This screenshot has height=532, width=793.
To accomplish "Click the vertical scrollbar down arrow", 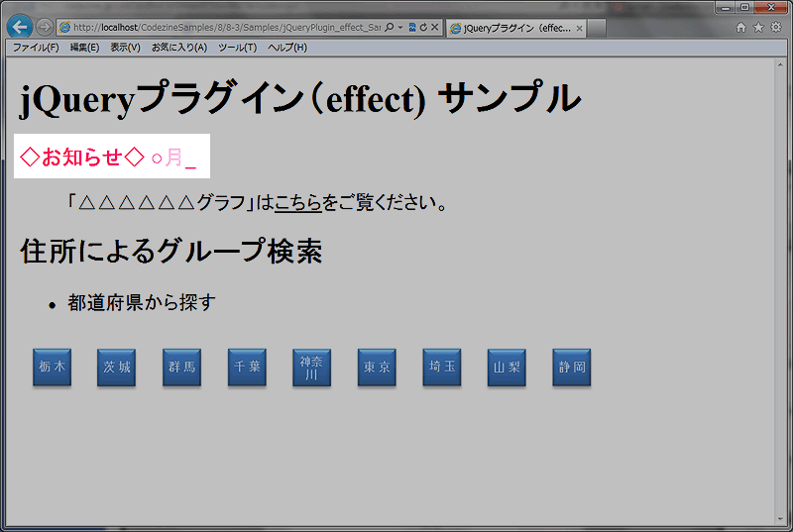I will [780, 519].
